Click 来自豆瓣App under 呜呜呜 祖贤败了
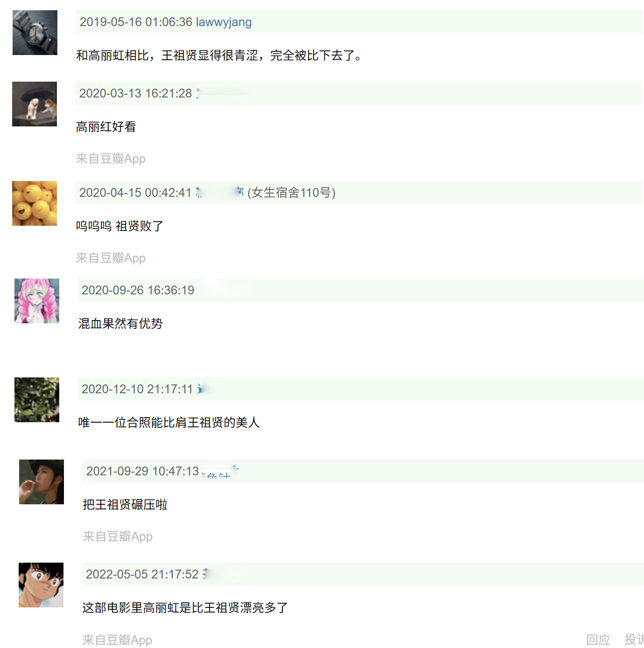This screenshot has height=648, width=644. pyautogui.click(x=111, y=258)
